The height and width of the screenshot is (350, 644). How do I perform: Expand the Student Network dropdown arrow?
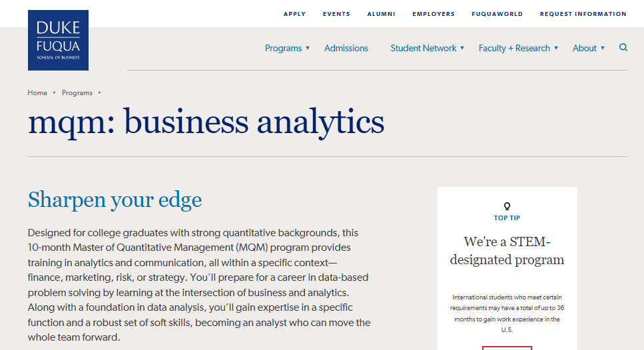pyautogui.click(x=462, y=48)
